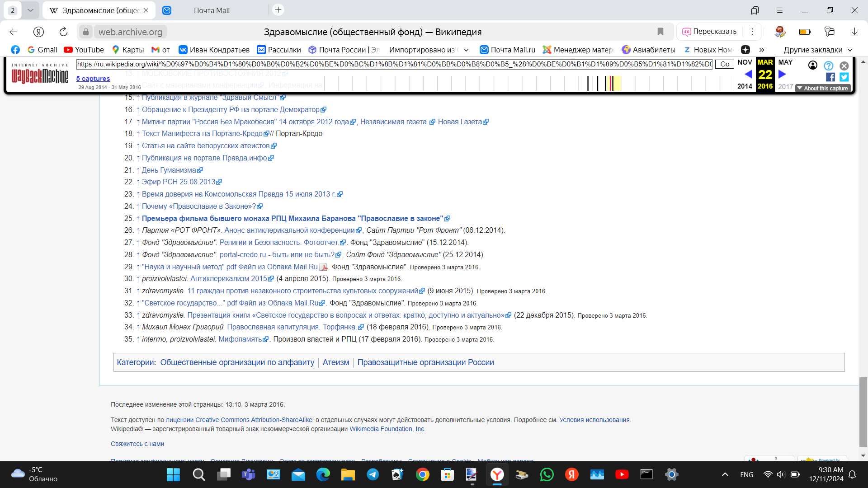
Task: Share the capture on Twitter
Action: [x=844, y=77]
